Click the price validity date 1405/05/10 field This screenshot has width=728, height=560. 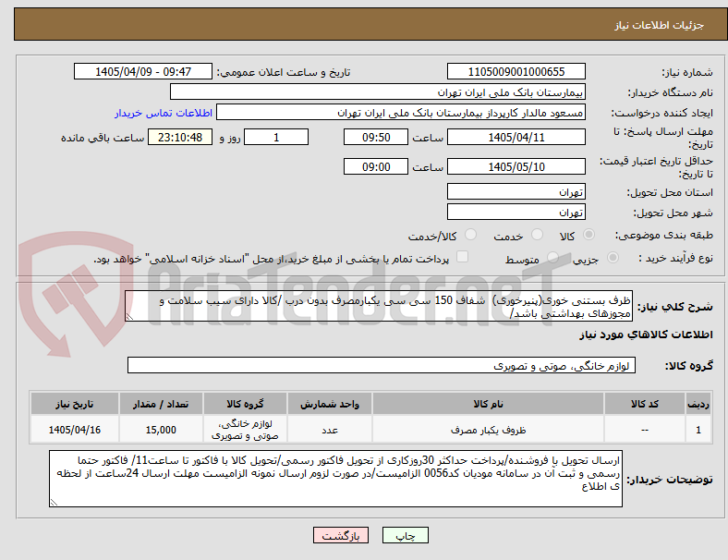[516, 166]
